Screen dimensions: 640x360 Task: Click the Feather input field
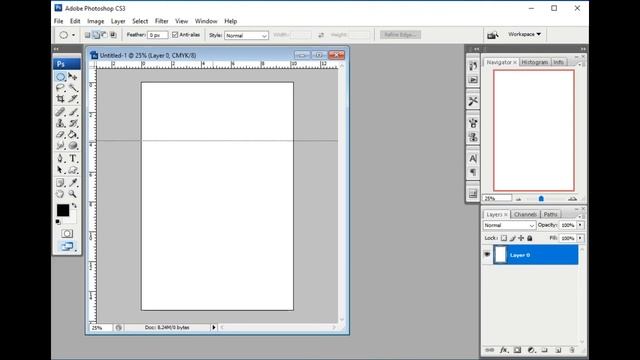158,36
